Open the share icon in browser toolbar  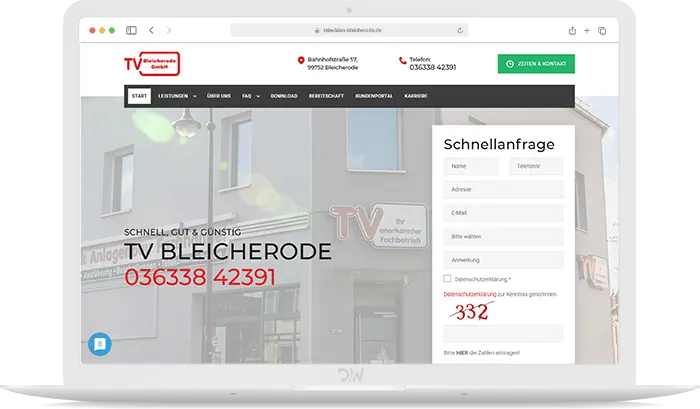click(x=572, y=30)
